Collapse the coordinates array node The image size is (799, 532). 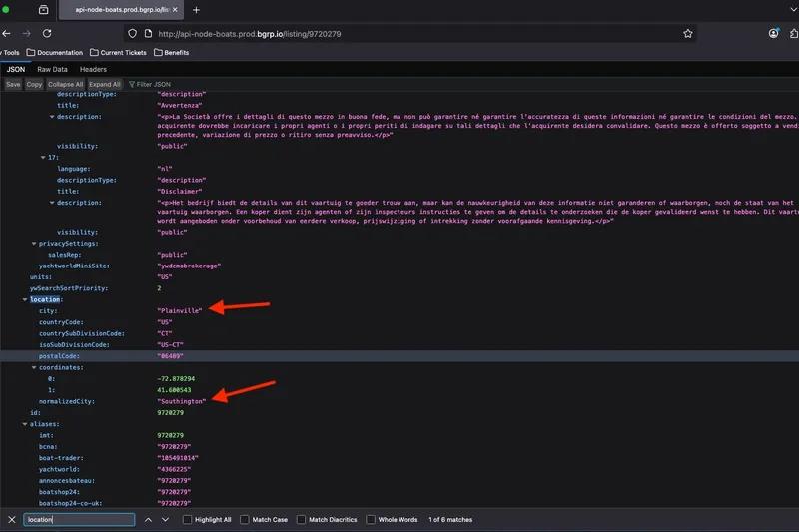[x=34, y=367]
